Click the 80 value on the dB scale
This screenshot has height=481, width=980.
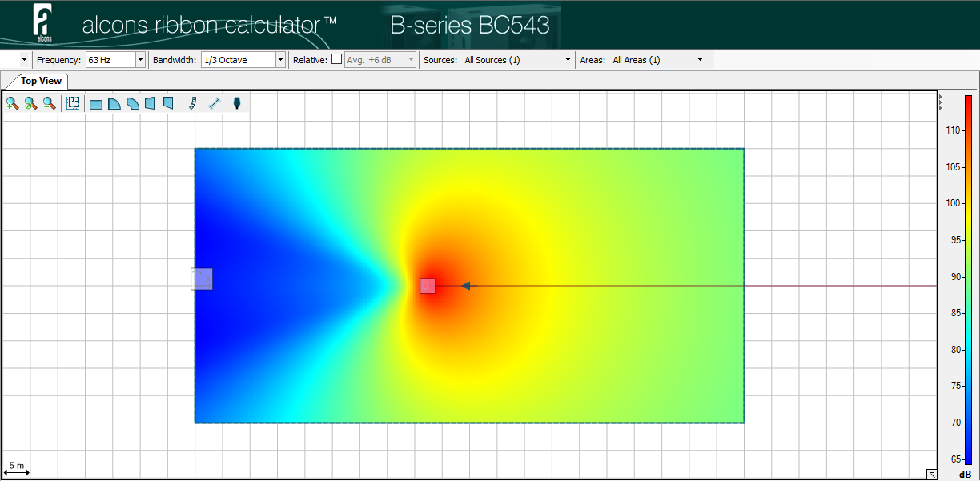click(x=955, y=350)
